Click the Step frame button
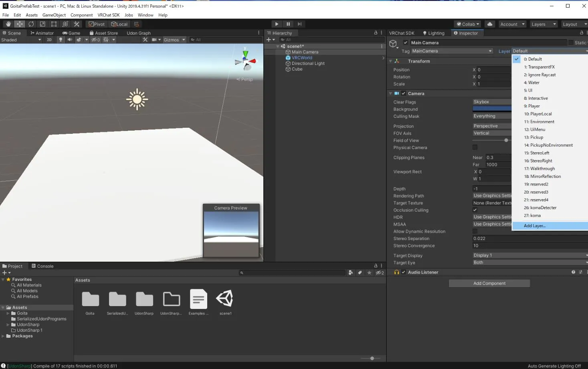This screenshot has width=588, height=369. [299, 24]
